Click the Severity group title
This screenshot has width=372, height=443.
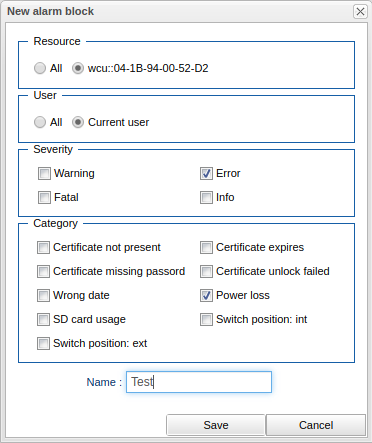point(53,149)
